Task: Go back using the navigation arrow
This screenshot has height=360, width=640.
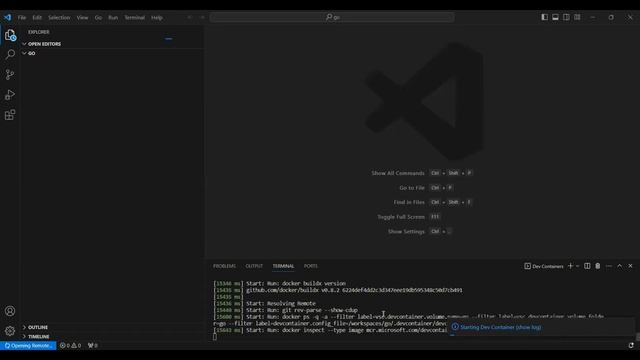Action: (x=189, y=18)
